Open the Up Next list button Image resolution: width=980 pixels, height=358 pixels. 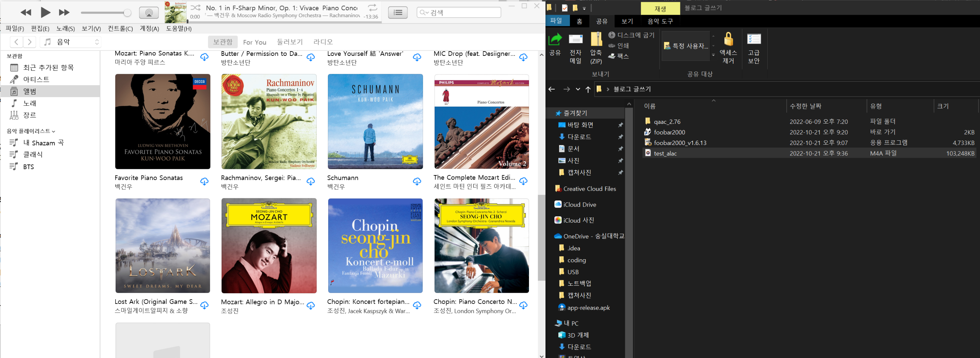pyautogui.click(x=398, y=13)
